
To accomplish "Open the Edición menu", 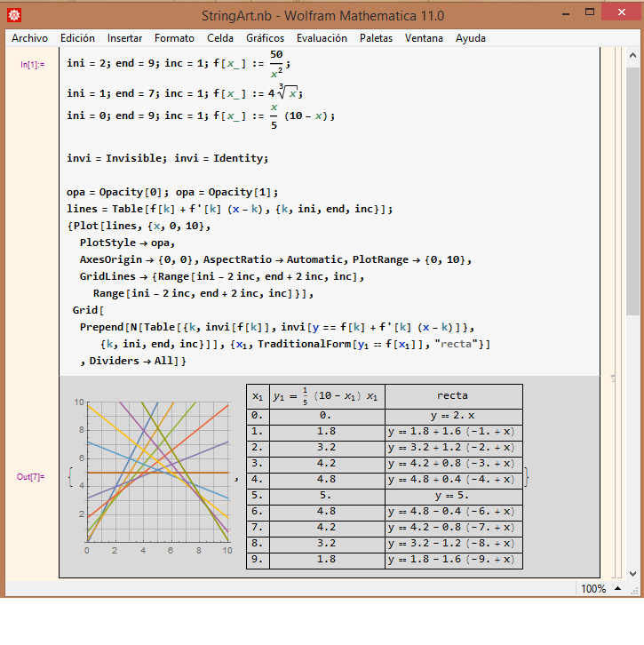I will coord(77,38).
